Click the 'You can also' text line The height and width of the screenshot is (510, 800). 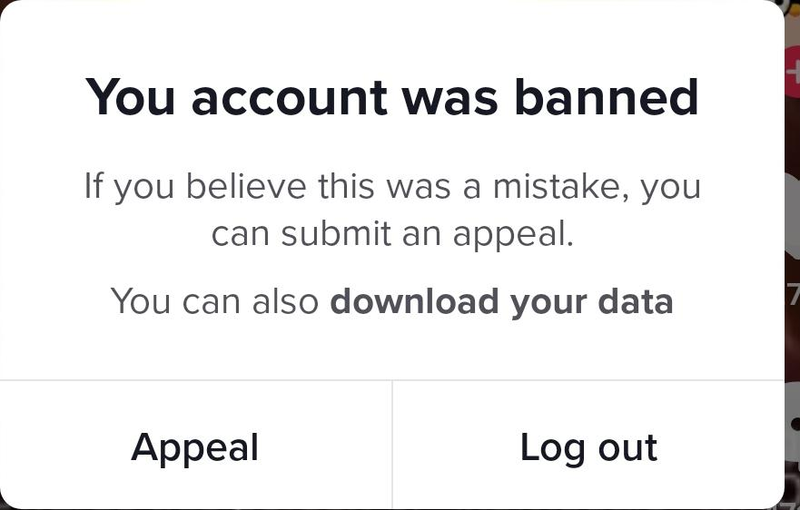point(216,301)
